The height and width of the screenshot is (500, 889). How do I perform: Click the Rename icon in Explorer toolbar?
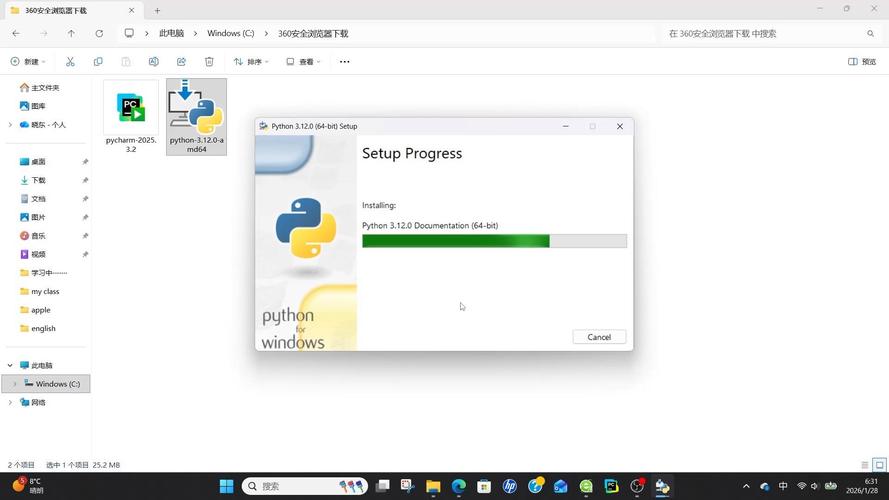coord(154,61)
